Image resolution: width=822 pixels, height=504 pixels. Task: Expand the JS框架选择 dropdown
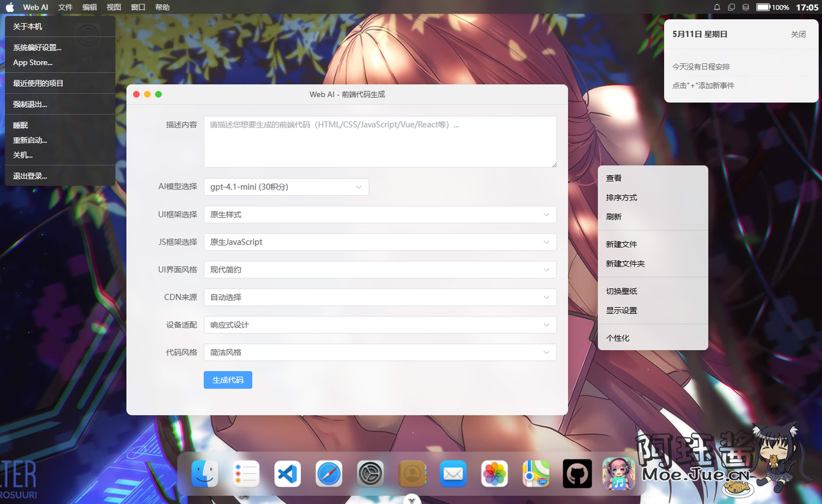pyautogui.click(x=380, y=242)
